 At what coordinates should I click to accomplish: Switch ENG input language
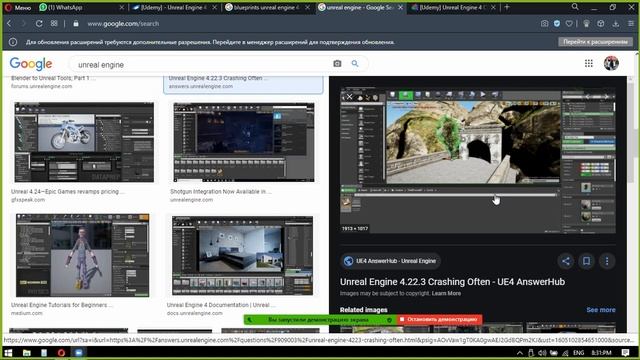pyautogui.click(x=578, y=353)
